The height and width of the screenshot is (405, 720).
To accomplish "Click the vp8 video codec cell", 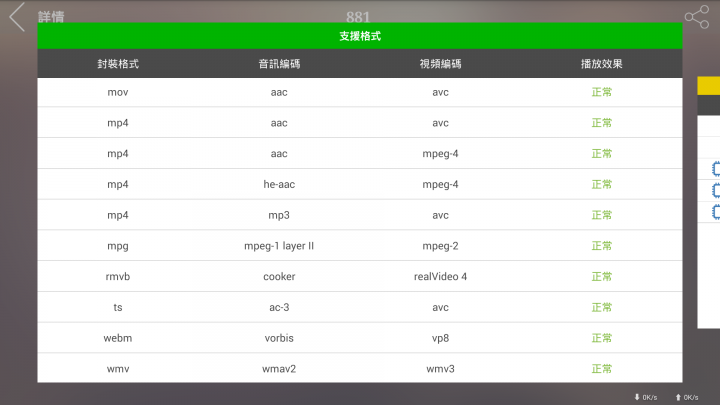I will tap(440, 338).
